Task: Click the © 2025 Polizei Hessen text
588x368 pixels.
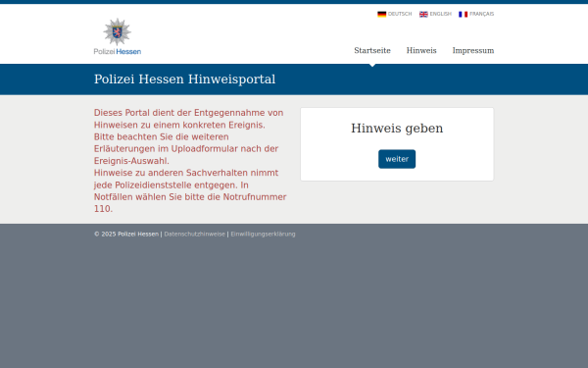Action: 126,234
